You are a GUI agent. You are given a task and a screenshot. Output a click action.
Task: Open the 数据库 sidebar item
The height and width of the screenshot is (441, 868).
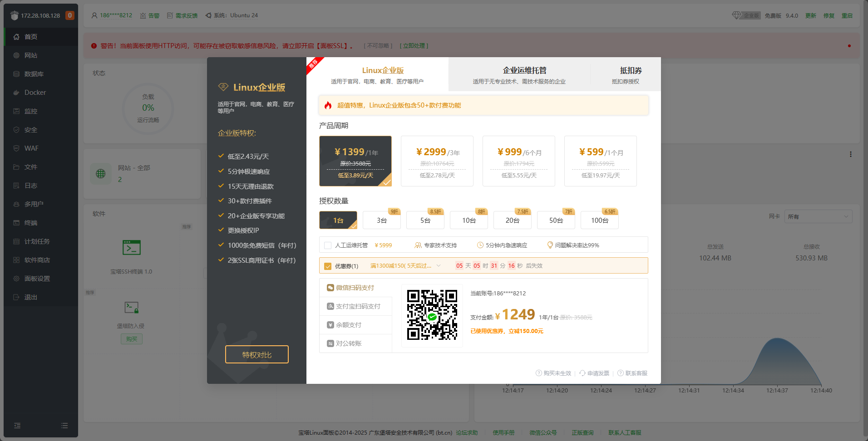(41, 74)
